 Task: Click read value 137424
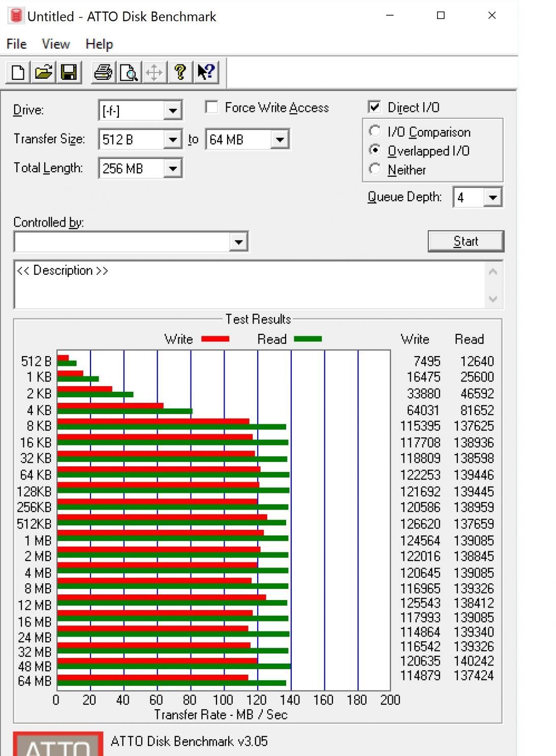point(474,676)
